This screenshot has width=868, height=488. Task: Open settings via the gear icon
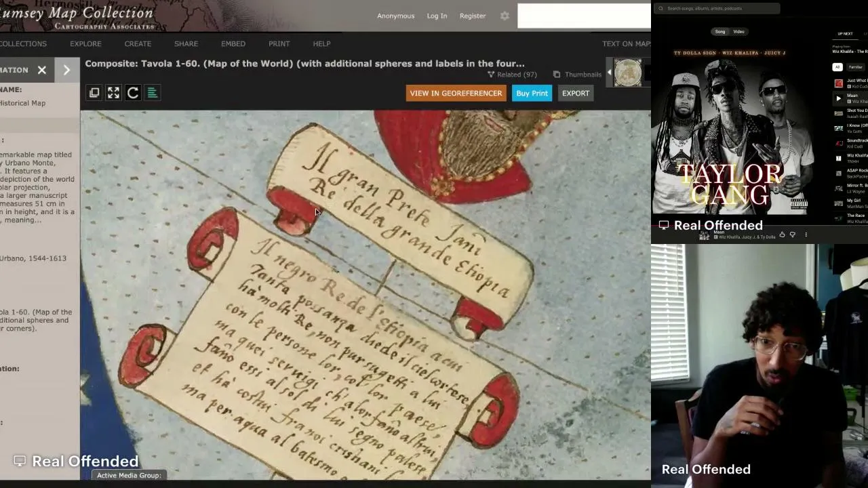pos(505,16)
